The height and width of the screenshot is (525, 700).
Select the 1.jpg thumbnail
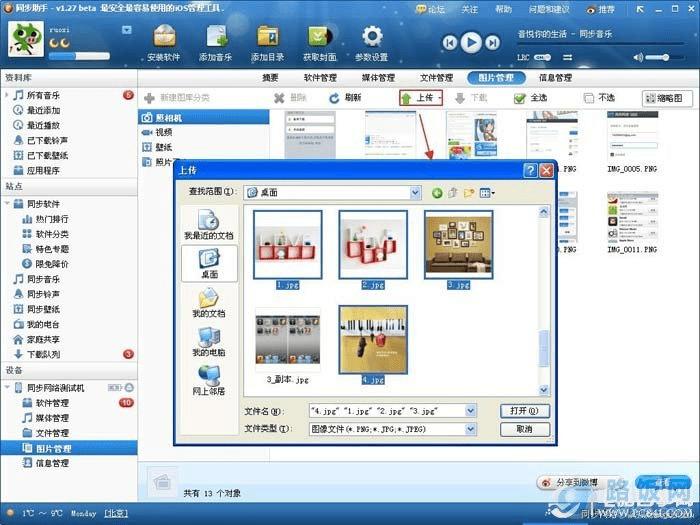[288, 245]
